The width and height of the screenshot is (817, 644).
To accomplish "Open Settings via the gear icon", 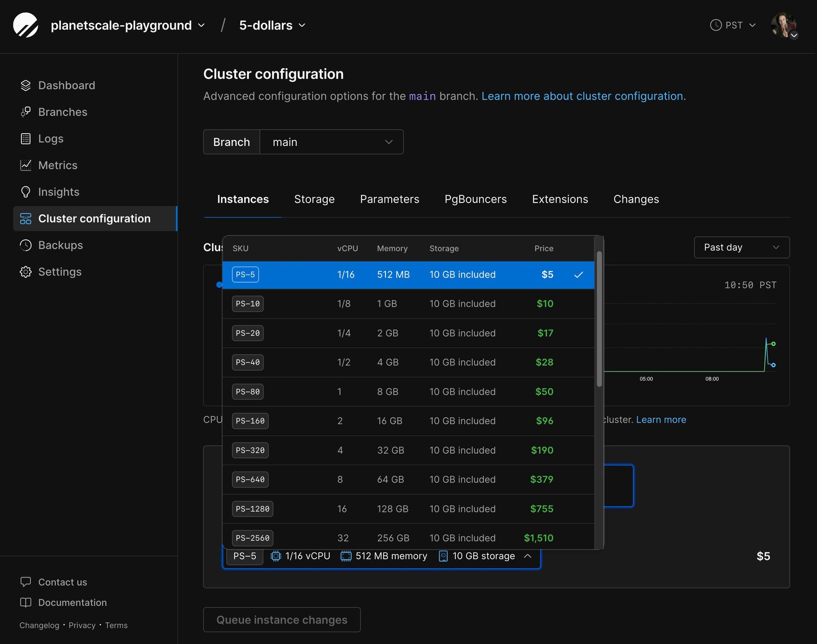I will (26, 271).
